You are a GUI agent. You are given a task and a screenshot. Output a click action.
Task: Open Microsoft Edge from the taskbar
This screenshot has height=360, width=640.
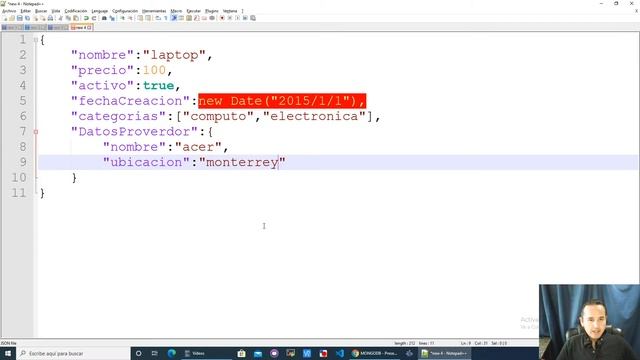coord(171,353)
